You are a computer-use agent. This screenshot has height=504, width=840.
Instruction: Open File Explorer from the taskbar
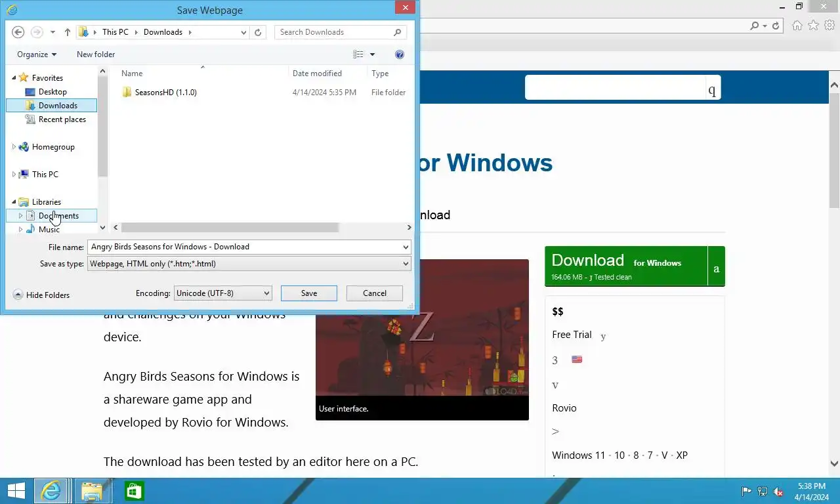click(93, 491)
